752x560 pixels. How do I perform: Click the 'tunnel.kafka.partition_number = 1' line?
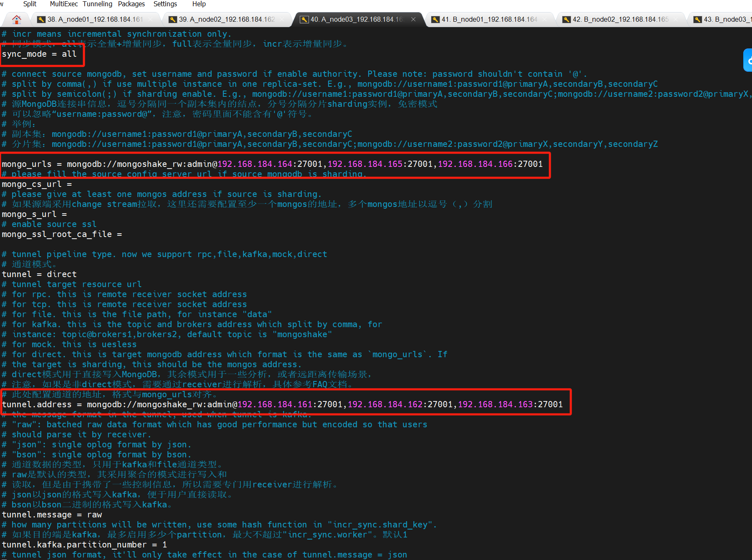84,545
